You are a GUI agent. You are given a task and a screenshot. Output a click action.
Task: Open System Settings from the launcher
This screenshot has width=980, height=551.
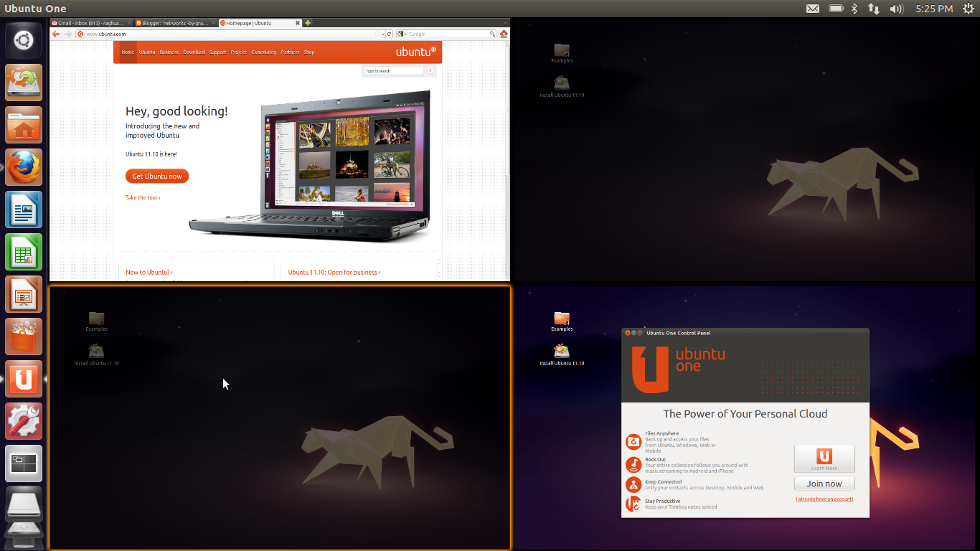24,421
